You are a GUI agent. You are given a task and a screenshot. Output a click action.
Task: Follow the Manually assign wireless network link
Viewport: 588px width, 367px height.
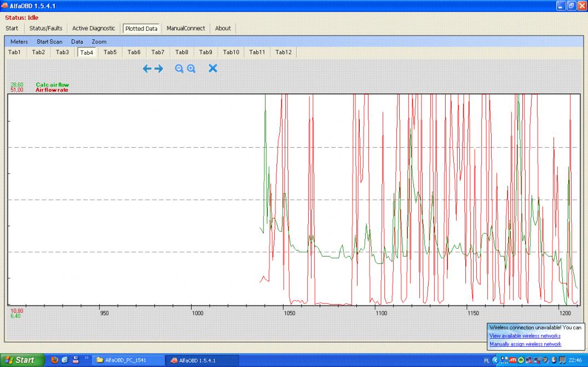tap(525, 344)
